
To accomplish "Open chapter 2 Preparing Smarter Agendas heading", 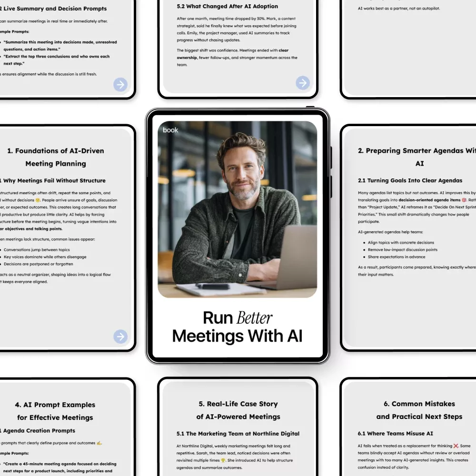I will tap(417, 157).
